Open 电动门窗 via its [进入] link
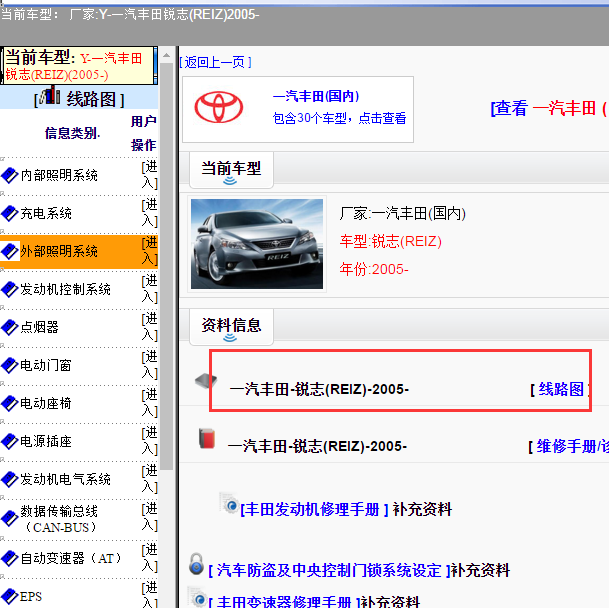The width and height of the screenshot is (609, 608). point(150,365)
